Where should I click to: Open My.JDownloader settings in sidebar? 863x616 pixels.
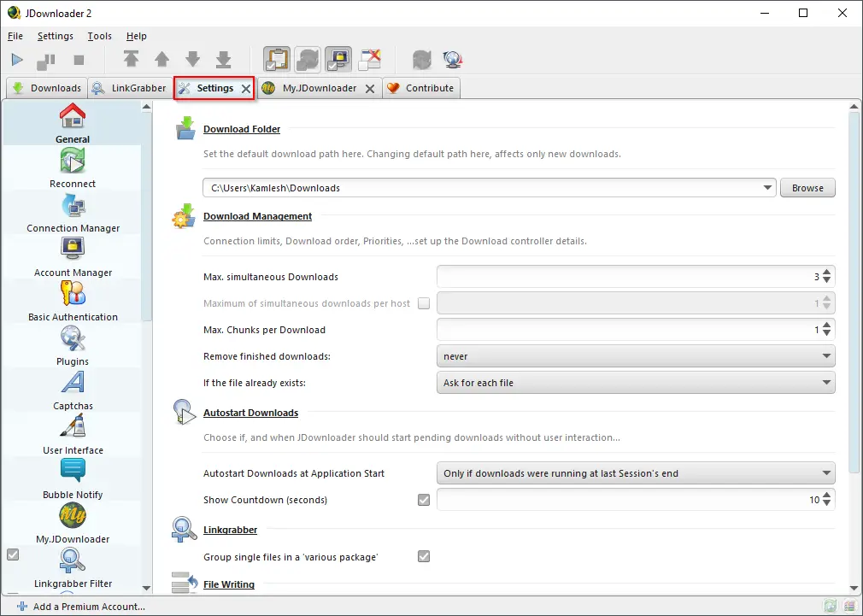(x=72, y=525)
